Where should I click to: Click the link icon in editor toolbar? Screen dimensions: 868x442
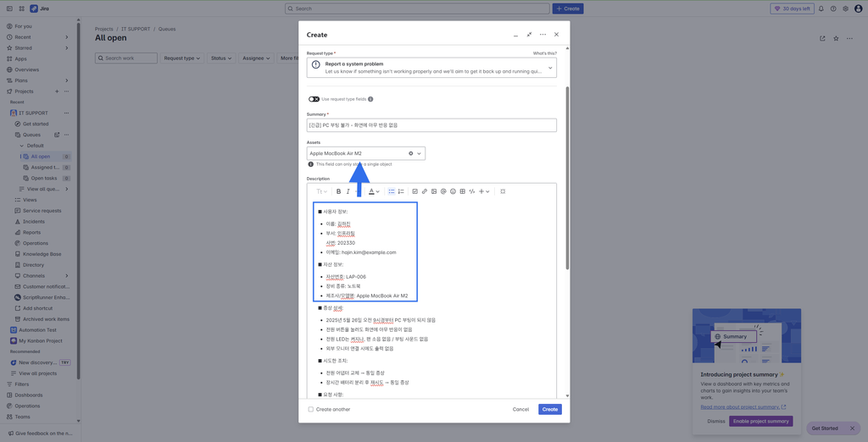tap(425, 191)
